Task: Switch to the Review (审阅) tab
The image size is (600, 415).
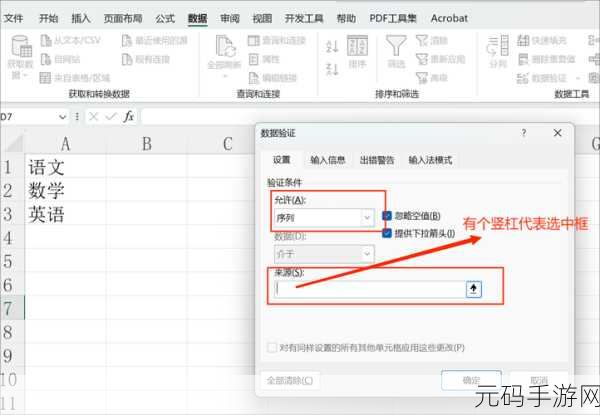Action: 230,18
